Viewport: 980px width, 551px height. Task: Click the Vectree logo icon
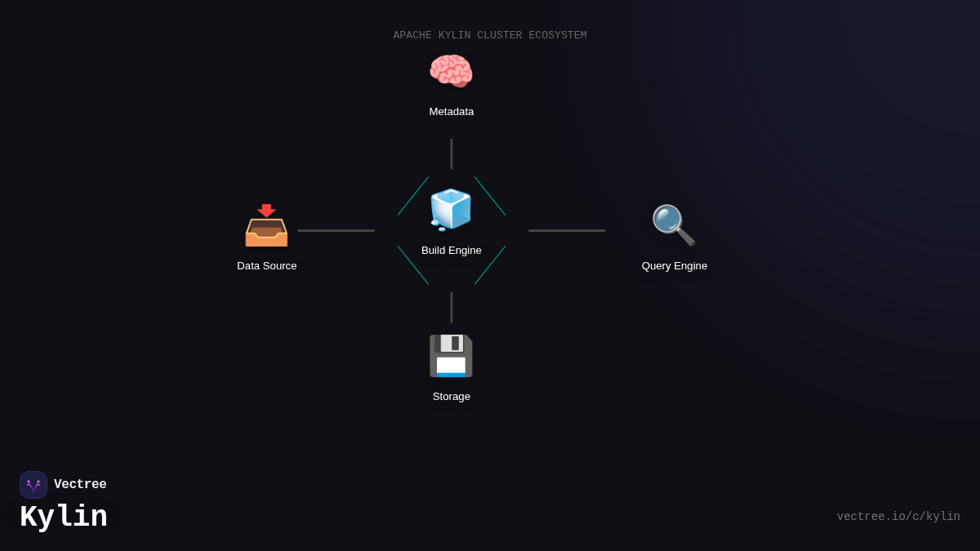point(33,485)
